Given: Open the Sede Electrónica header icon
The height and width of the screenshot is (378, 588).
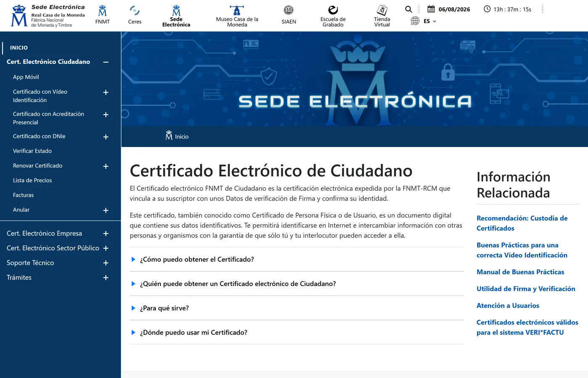Looking at the screenshot, I should (x=176, y=10).
